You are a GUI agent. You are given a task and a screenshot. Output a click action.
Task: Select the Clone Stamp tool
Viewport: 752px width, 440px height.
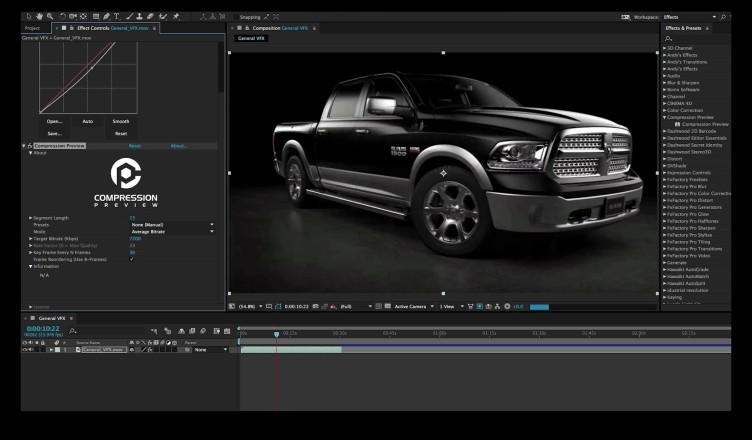140,17
